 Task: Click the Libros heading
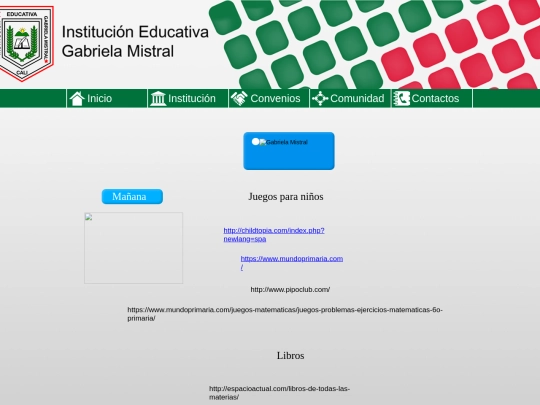290,355
